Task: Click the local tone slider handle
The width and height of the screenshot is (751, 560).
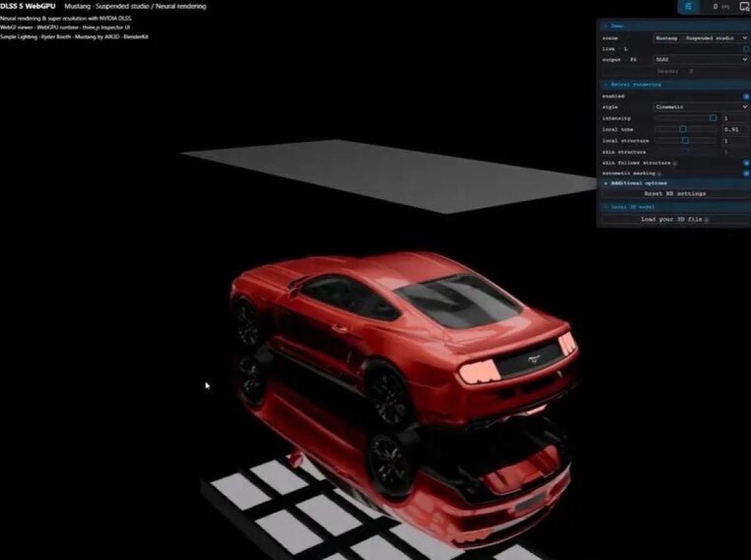Action: [x=683, y=129]
